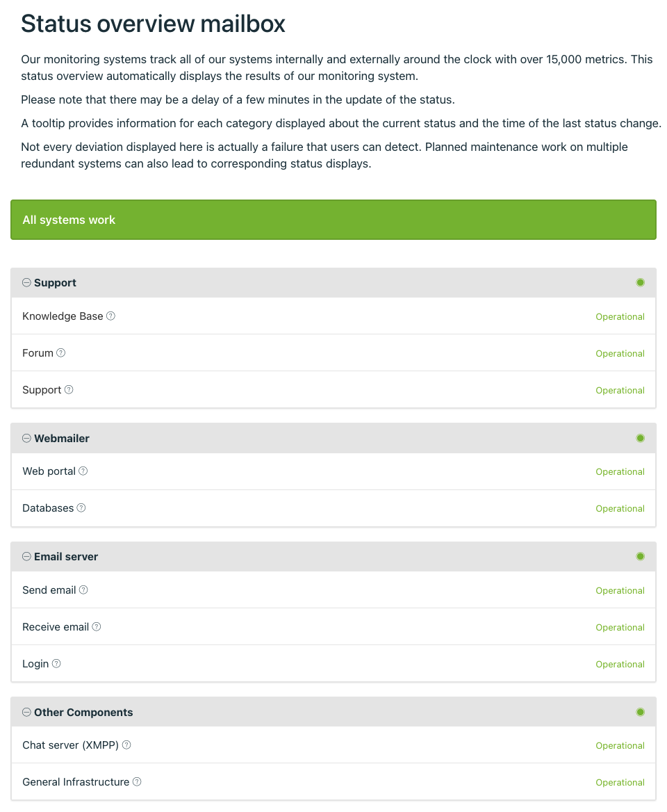Click the help icon beside Web portal
This screenshot has height=812, width=667.
[83, 471]
